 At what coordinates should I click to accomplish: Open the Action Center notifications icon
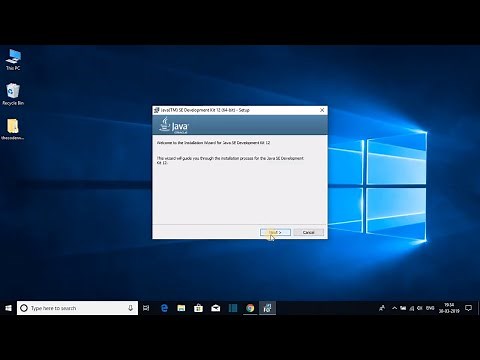pyautogui.click(x=468, y=308)
